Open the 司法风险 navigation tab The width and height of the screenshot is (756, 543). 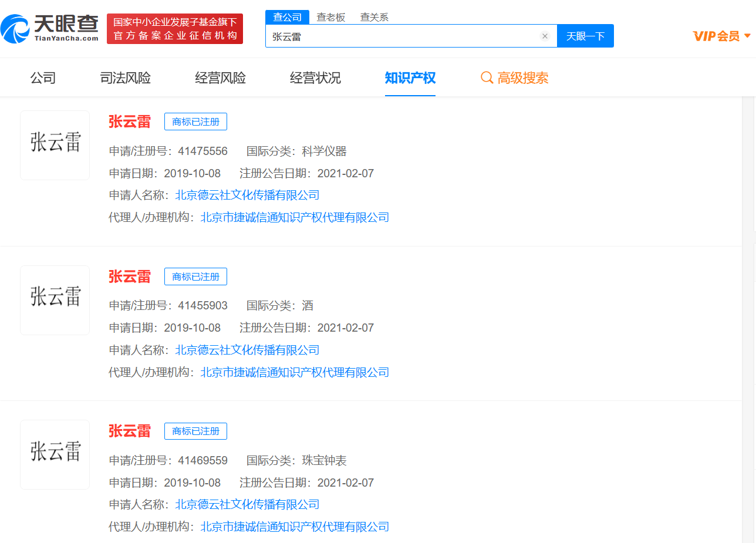126,77
